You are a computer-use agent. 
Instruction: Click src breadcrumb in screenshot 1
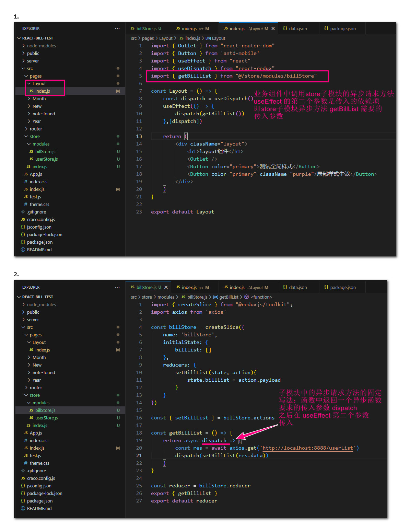point(134,38)
